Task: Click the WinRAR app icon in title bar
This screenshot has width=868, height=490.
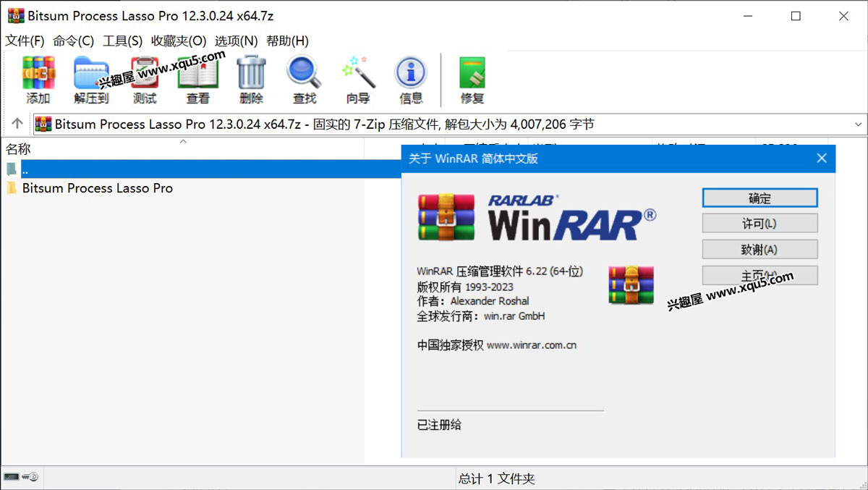Action: [x=15, y=15]
